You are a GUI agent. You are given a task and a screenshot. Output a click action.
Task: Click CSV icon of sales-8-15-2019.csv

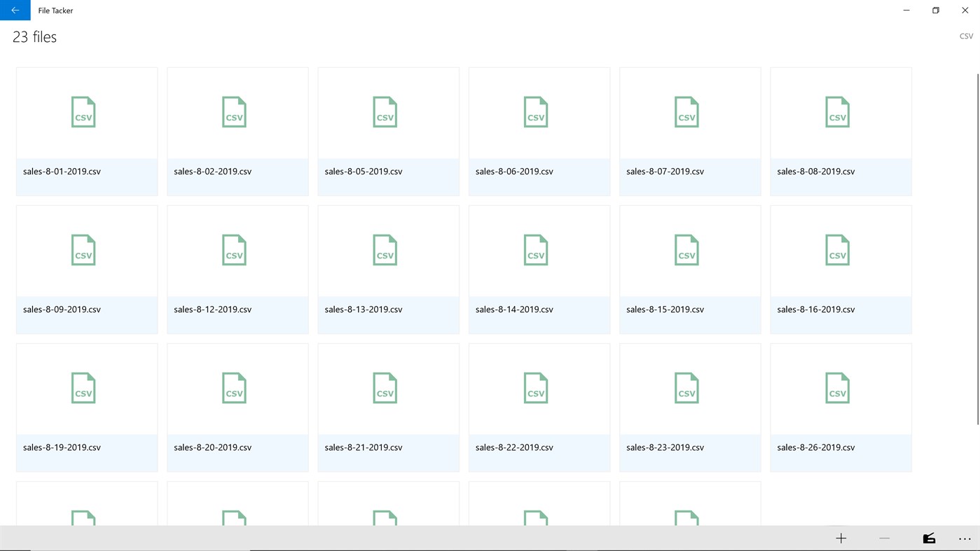[686, 250]
